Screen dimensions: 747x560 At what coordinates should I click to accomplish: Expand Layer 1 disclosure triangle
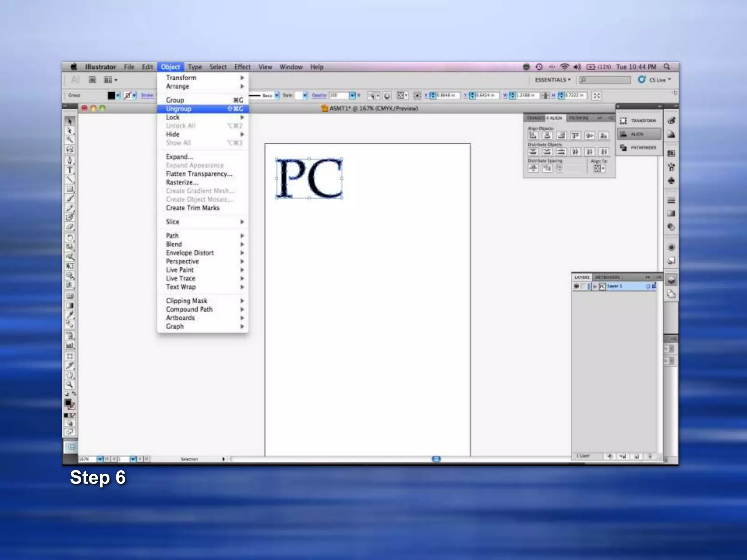[x=595, y=287]
